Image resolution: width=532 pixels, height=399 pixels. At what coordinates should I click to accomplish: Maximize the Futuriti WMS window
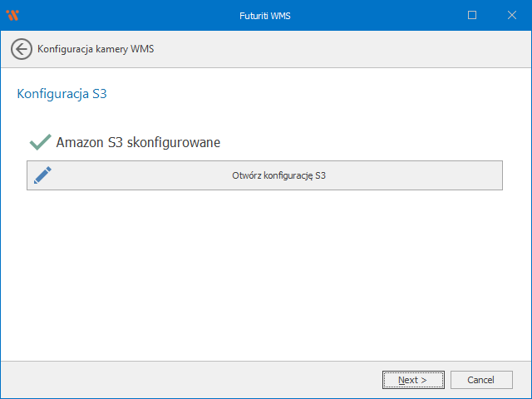472,15
